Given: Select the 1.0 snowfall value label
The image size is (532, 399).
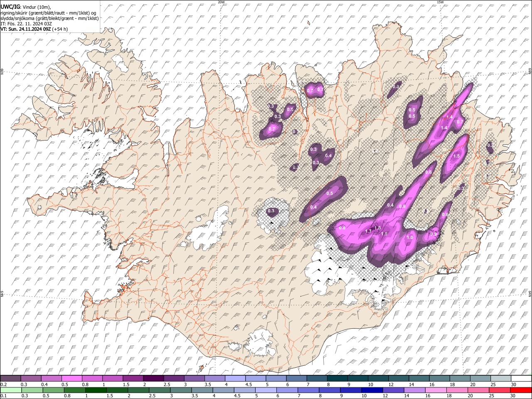Looking at the screenshot, I should click(410, 237).
